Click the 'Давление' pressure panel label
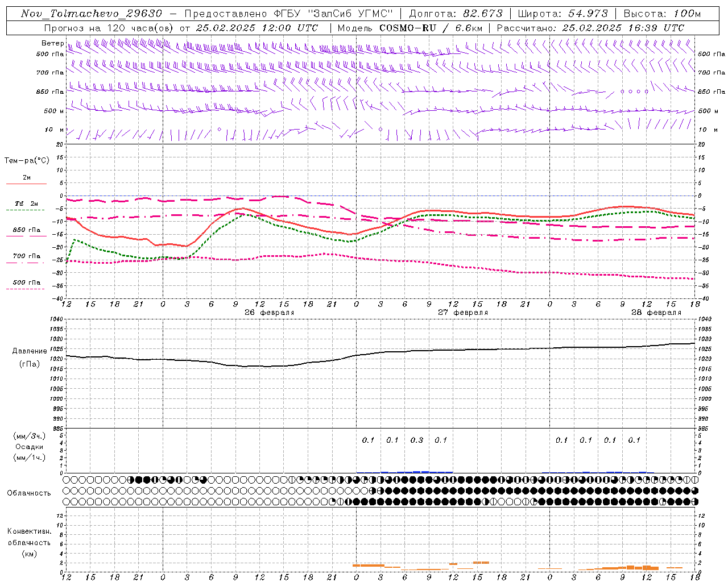This screenshot has width=728, height=582. (30, 351)
